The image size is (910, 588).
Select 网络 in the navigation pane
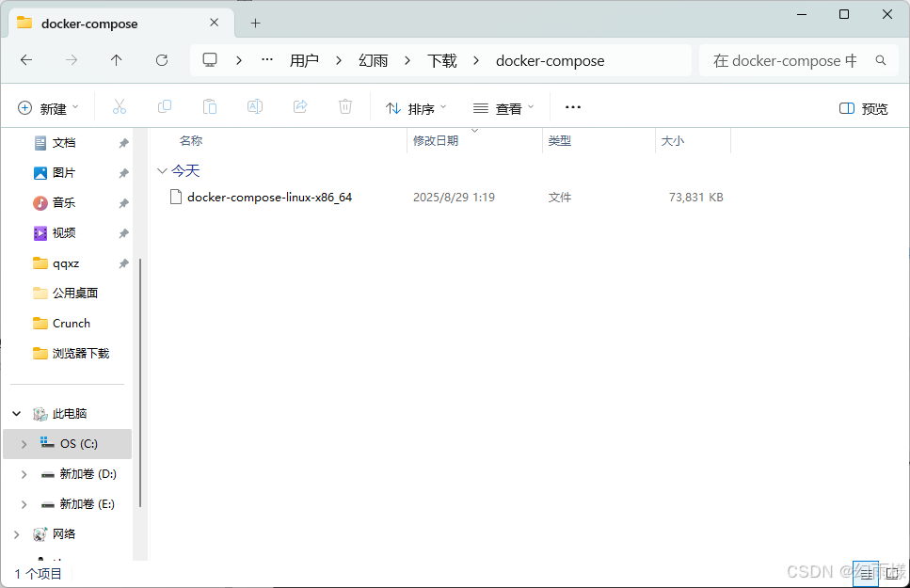(x=64, y=534)
